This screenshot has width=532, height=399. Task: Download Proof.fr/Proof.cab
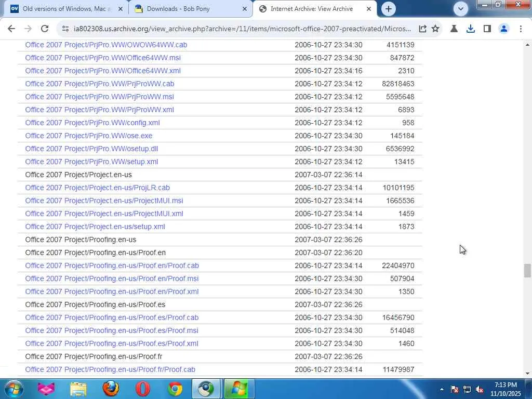pyautogui.click(x=110, y=369)
